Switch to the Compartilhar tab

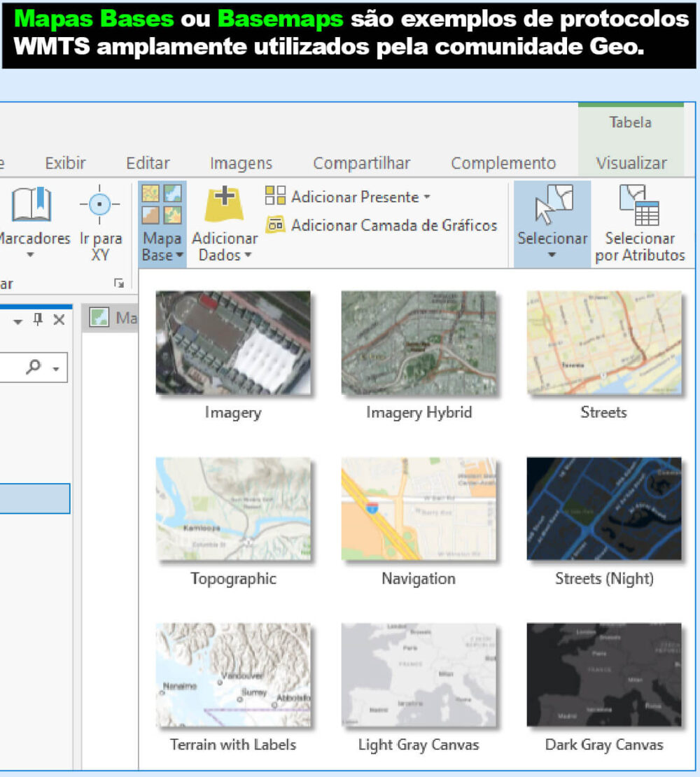[x=361, y=163]
